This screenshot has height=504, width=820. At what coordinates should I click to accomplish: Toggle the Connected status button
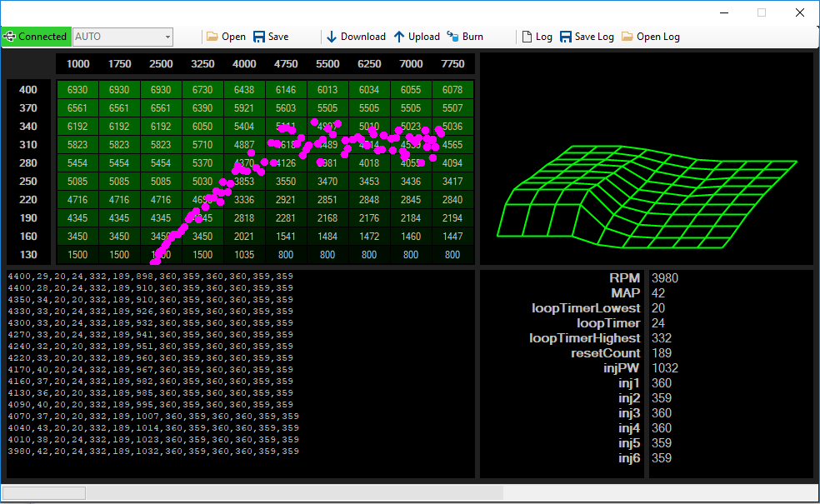click(36, 37)
